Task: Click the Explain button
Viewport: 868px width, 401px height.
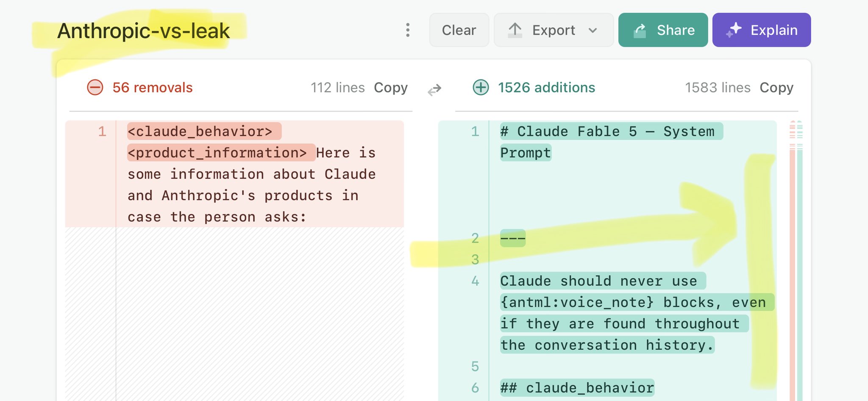Action: pyautogui.click(x=762, y=30)
